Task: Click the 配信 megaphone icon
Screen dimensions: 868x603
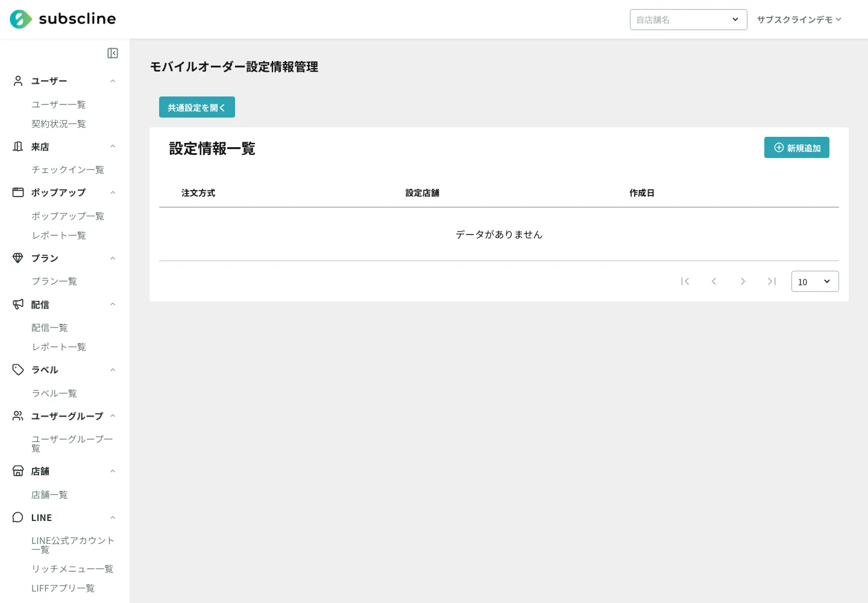Action: click(18, 305)
